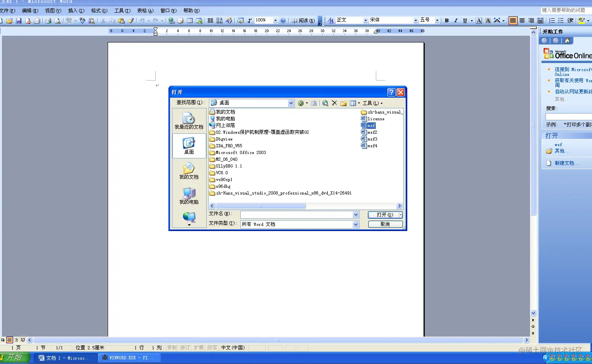Screen dimensions: 592x364
Task: Open the highlight color dropdown arrow
Action: [588, 20]
